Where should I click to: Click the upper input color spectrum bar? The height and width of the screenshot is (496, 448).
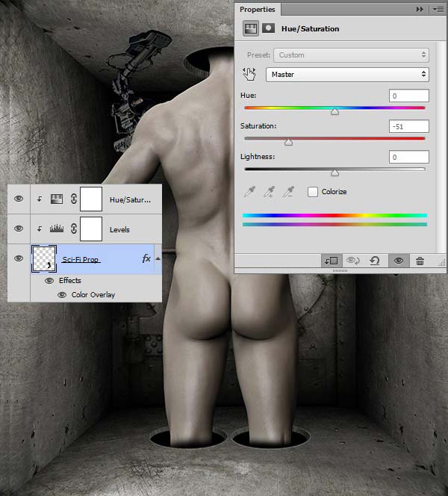pos(335,216)
